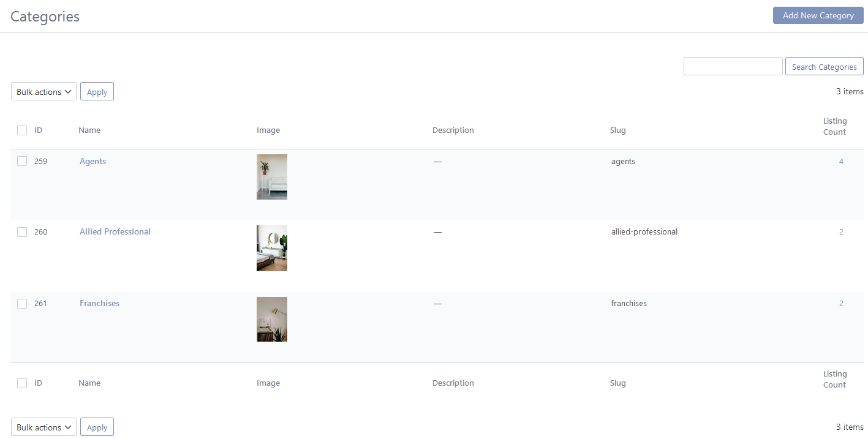Check the Allied Professional row checkbox
The width and height of the screenshot is (868, 439).
(x=22, y=232)
